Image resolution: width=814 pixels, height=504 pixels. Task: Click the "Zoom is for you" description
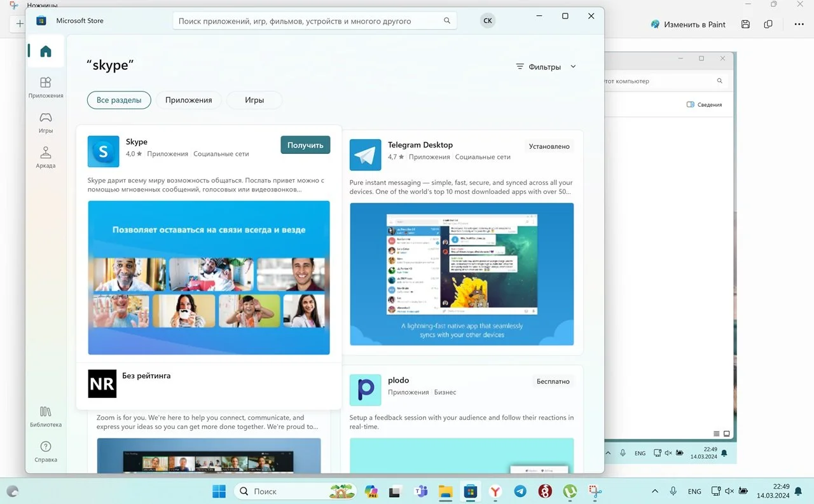pos(207,422)
